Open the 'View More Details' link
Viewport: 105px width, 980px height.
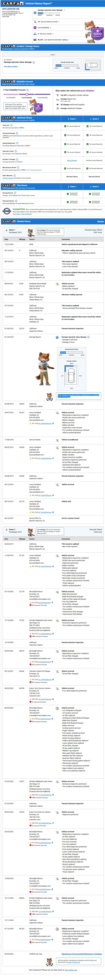tap(11, 67)
